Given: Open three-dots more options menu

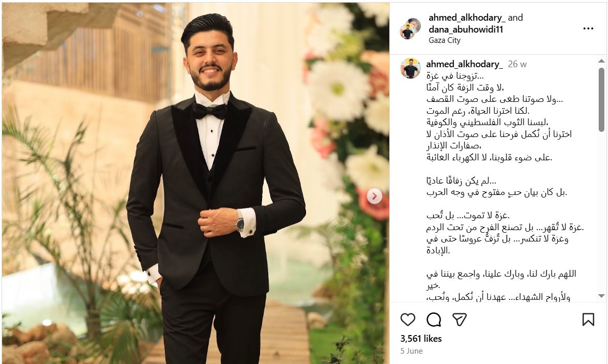Looking at the screenshot, I should [x=588, y=28].
